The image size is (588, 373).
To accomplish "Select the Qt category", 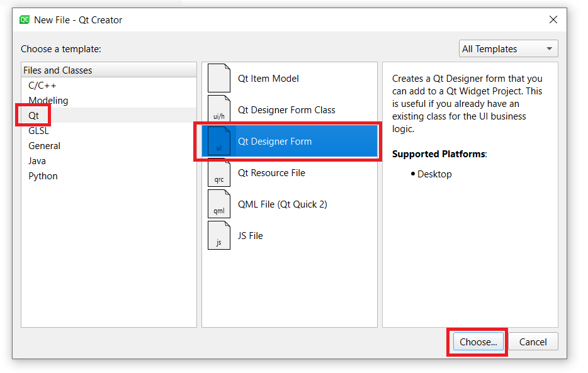I will (34, 116).
